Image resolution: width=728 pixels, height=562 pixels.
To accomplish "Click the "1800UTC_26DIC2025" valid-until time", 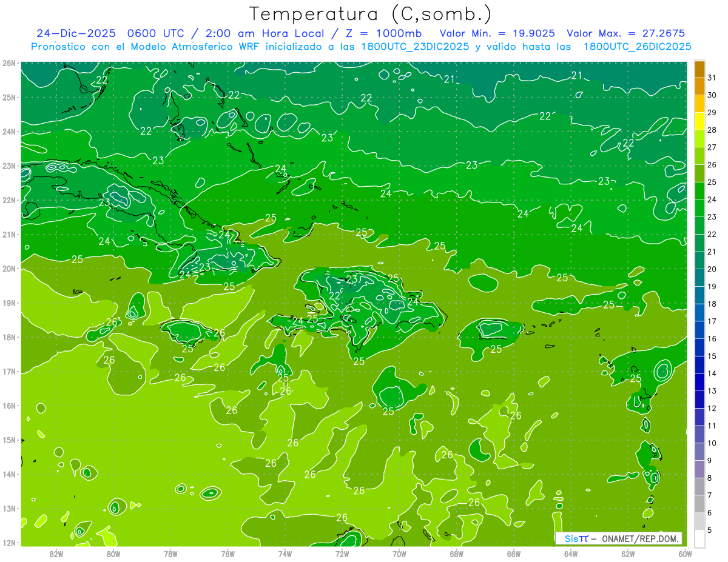I will pyautogui.click(x=637, y=47).
